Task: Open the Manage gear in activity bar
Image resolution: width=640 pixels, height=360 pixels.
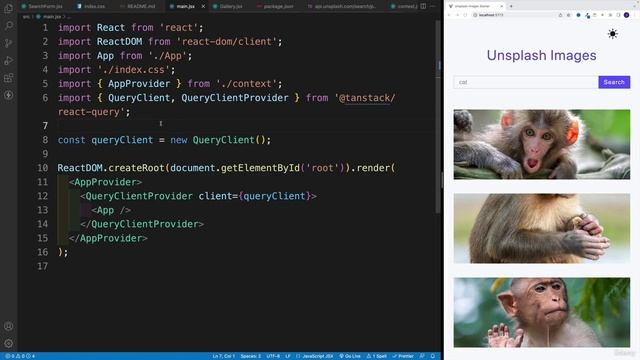Action: tap(8, 343)
